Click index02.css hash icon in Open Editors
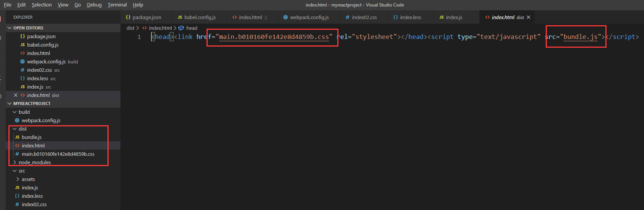644x210 pixels. click(23, 70)
